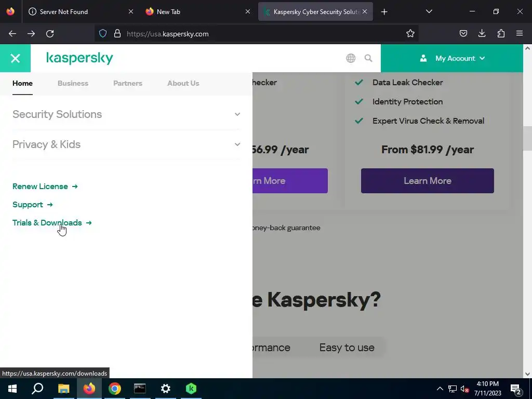Image resolution: width=532 pixels, height=399 pixels.
Task: Click the muted volume tray icon
Action: (464, 389)
